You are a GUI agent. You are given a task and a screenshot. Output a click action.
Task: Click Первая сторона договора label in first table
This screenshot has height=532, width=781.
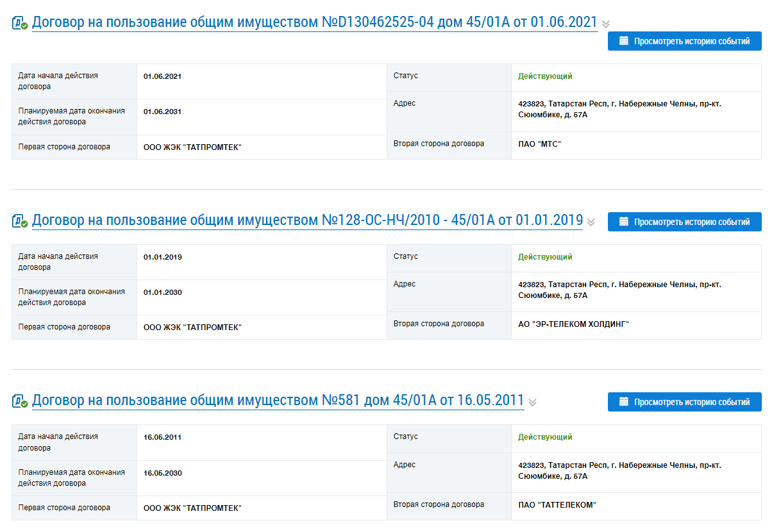point(64,147)
